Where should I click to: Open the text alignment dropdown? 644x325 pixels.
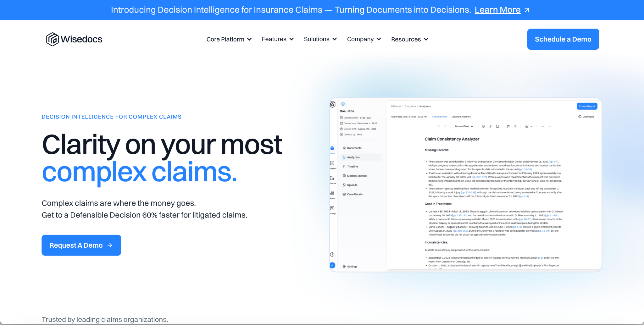click(529, 126)
